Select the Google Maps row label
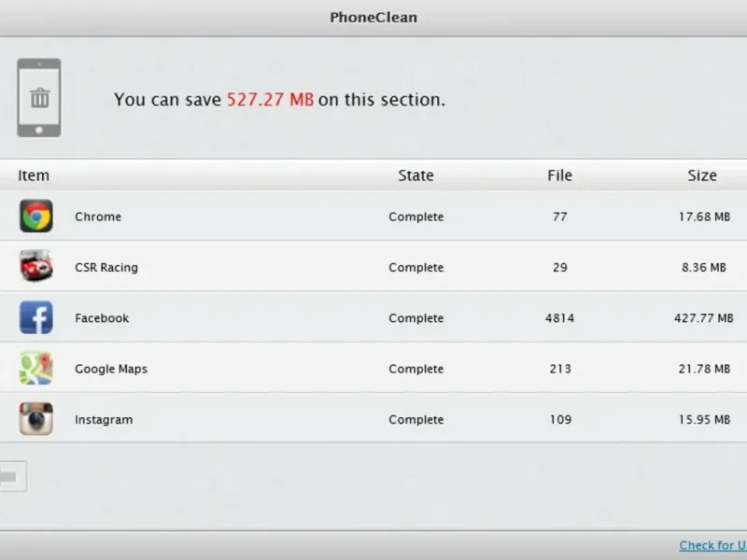Image resolution: width=747 pixels, height=560 pixels. click(x=111, y=369)
